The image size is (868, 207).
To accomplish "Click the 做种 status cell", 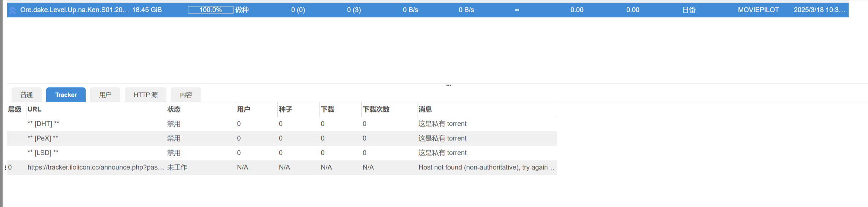I will click(x=242, y=10).
